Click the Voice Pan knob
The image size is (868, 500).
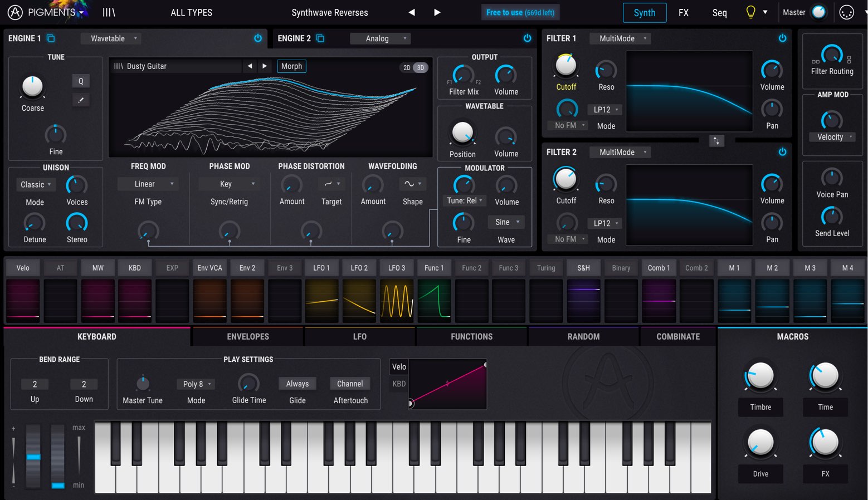tap(832, 178)
